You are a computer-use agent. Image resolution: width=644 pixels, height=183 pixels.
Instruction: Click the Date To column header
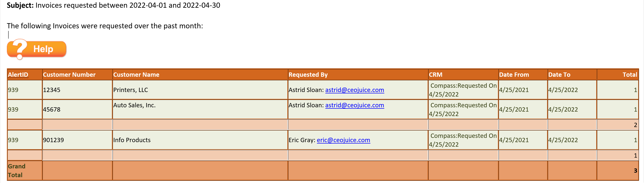click(x=559, y=75)
